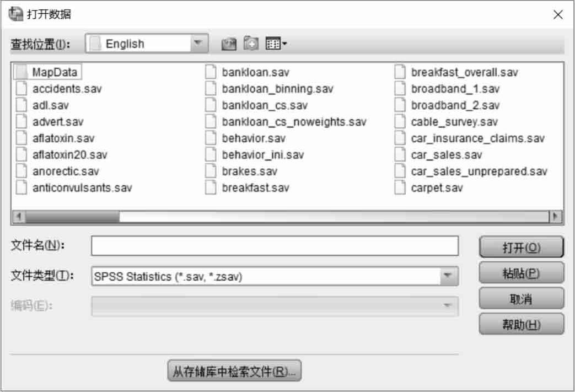
Task: Expand the 文件类型 SPSS Statistics dropdown
Action: (448, 276)
